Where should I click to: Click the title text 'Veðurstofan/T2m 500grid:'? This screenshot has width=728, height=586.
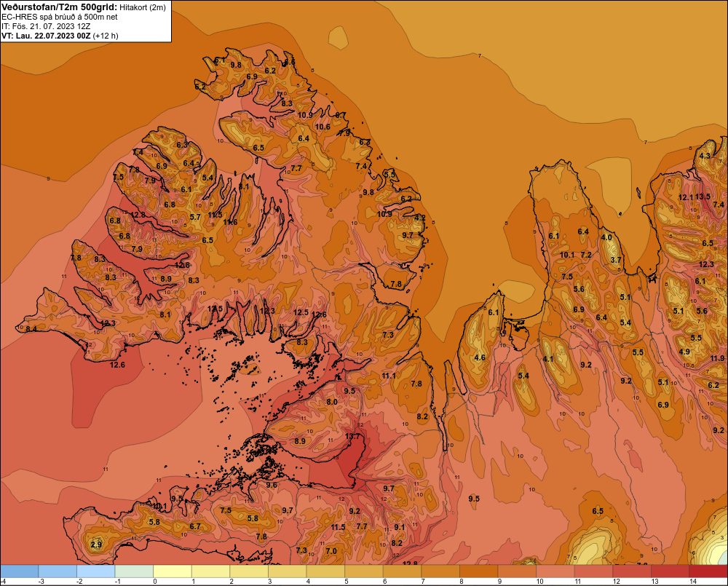point(59,7)
